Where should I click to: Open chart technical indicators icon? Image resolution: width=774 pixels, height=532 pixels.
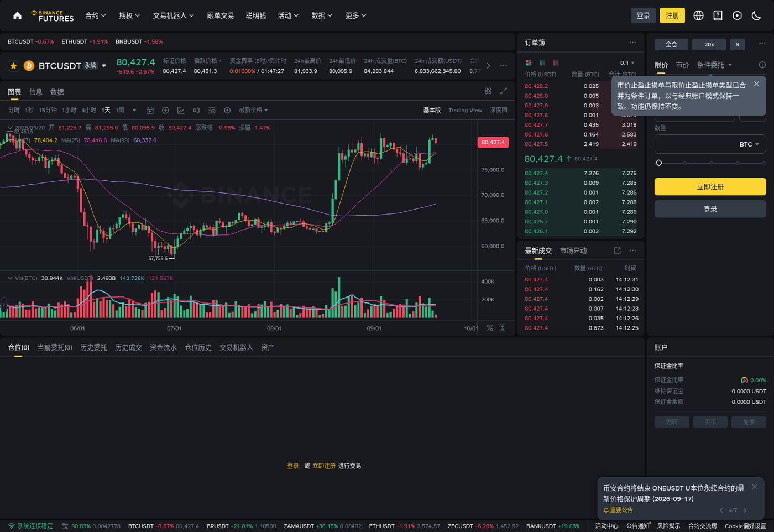click(181, 111)
